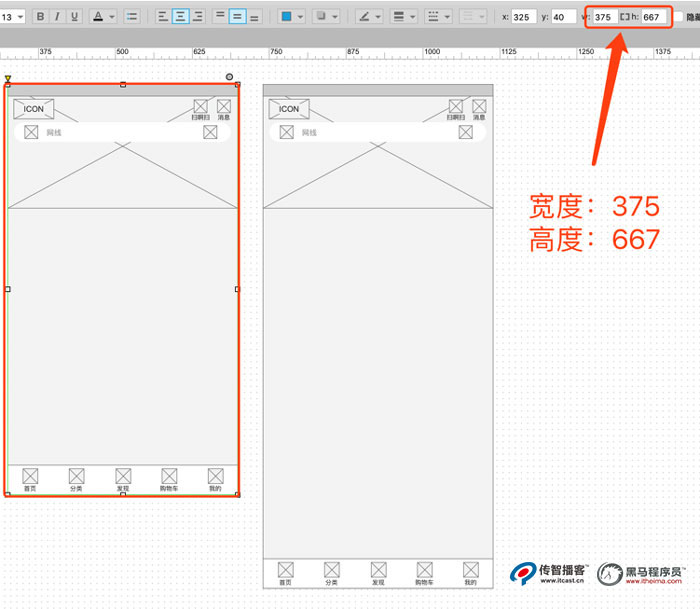
Task: Select 分类 tab icon in the unselected wireframe
Action: tap(332, 570)
